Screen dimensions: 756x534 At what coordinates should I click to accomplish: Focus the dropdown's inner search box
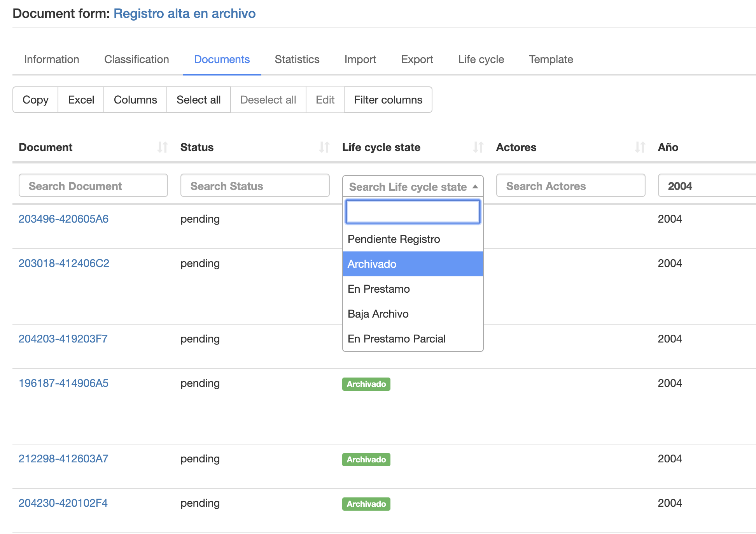click(x=413, y=212)
